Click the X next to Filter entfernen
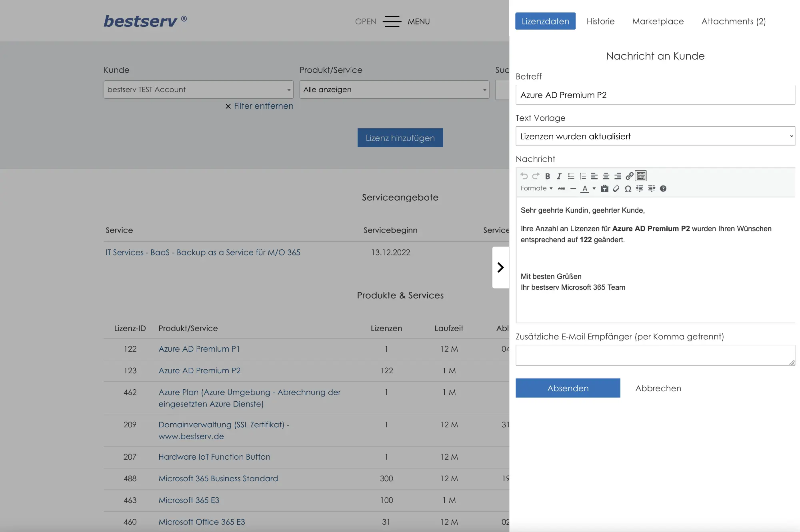 click(x=228, y=106)
